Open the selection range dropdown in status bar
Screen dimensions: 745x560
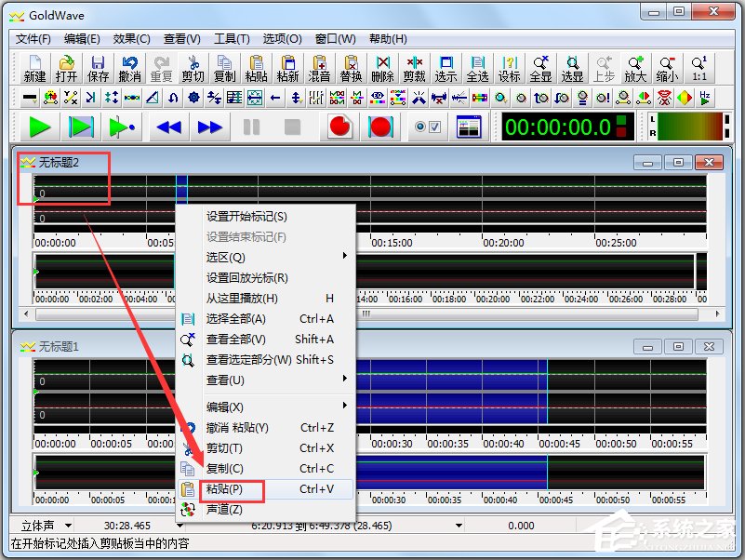tap(459, 526)
